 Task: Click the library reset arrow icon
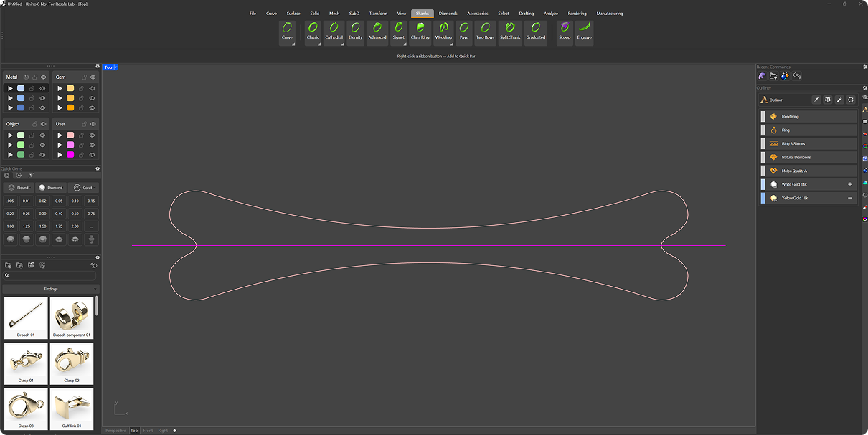pos(93,265)
